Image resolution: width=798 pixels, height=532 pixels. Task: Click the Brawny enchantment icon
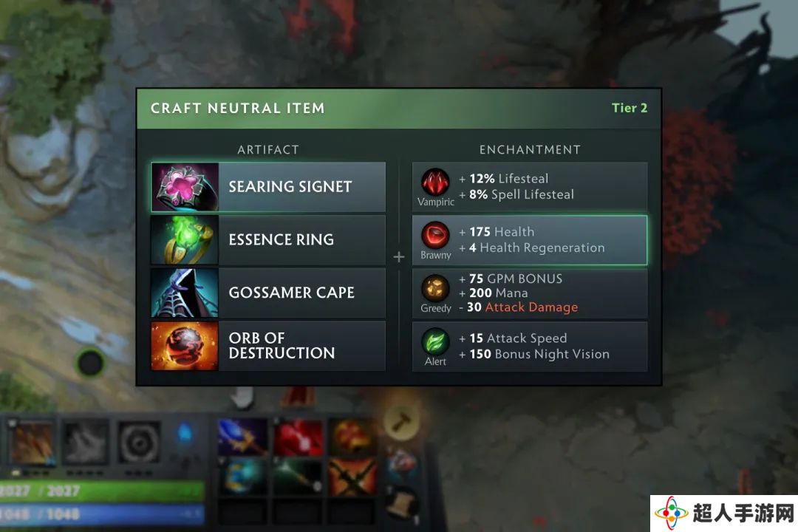point(435,235)
